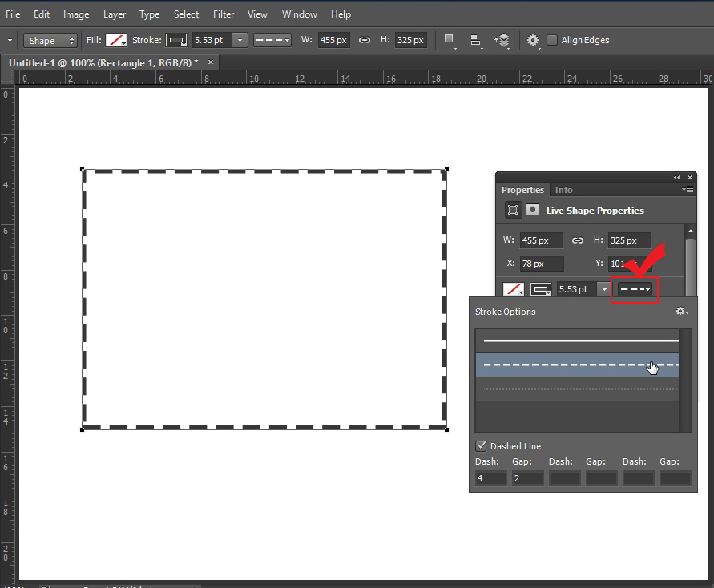
Task: Open the Filter menu
Action: [x=224, y=14]
